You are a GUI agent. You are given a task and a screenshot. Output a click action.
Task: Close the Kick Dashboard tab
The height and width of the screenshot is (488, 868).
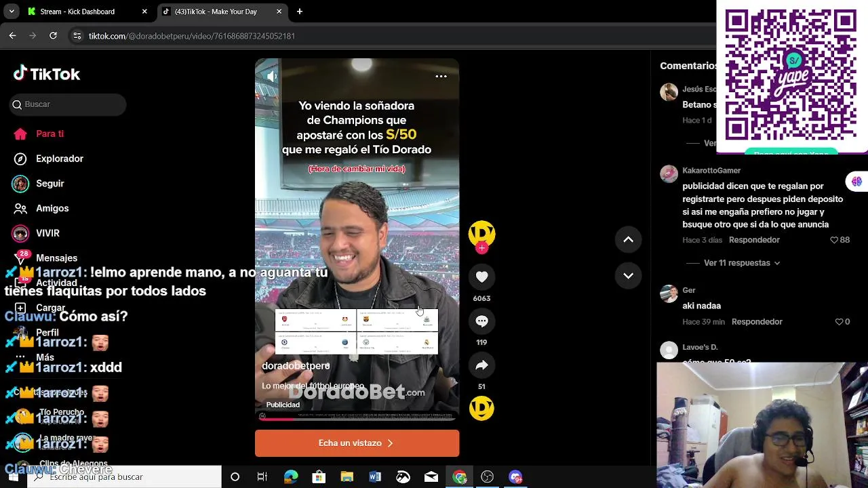pos(144,12)
